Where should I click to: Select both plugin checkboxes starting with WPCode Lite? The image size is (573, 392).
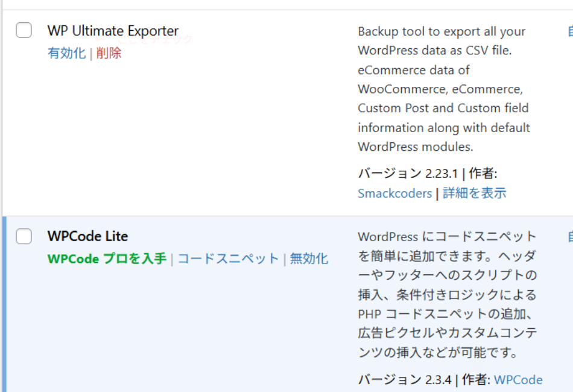click(24, 236)
